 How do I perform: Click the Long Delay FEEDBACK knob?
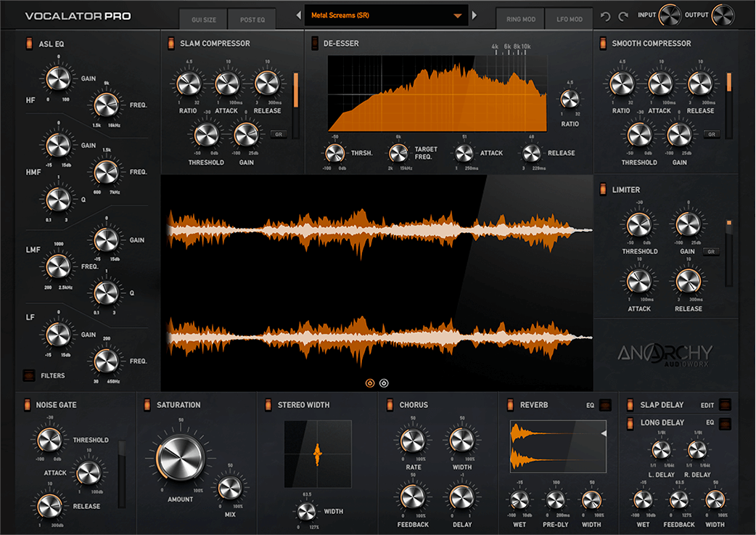coord(679,500)
